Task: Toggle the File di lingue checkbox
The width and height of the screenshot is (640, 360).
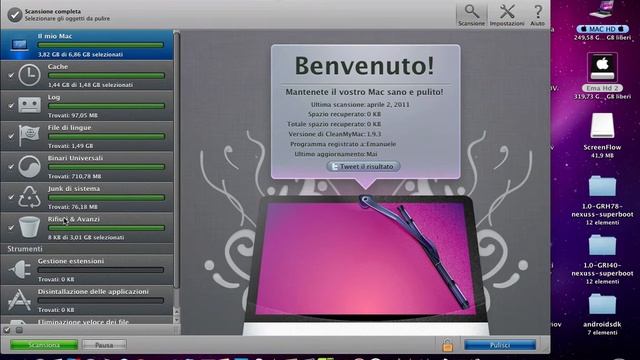Action: pos(11,136)
